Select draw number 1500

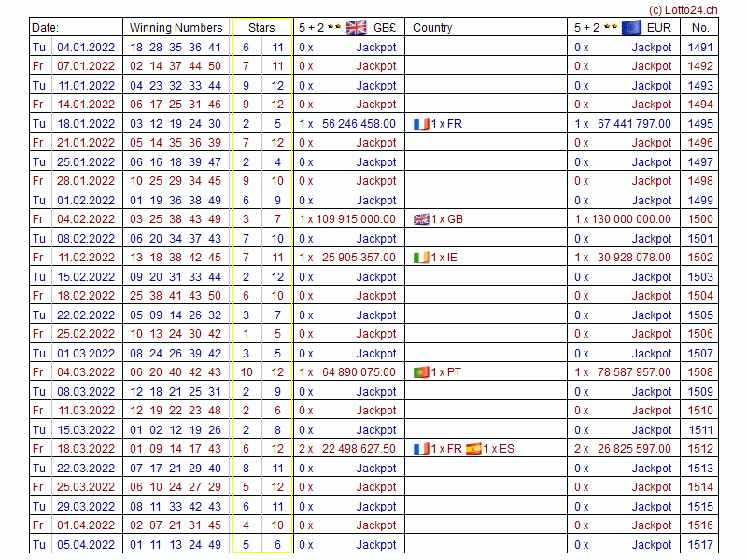(x=700, y=219)
